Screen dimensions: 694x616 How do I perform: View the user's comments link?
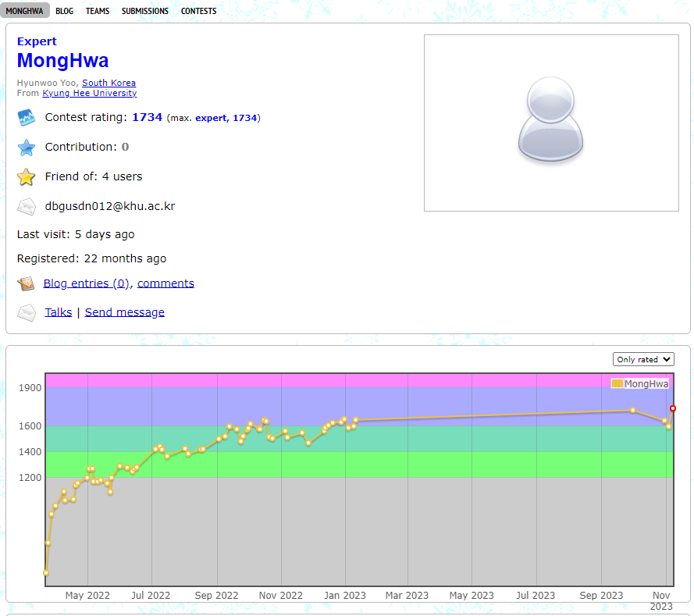(165, 283)
